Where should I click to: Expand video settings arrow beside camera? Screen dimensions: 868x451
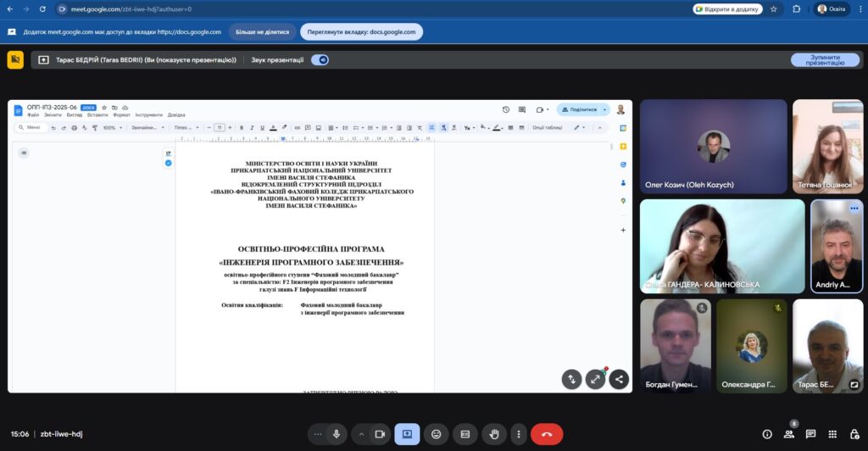362,434
